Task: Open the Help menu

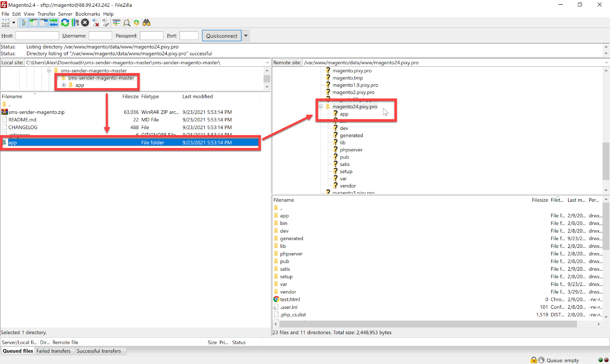Action: click(108, 14)
